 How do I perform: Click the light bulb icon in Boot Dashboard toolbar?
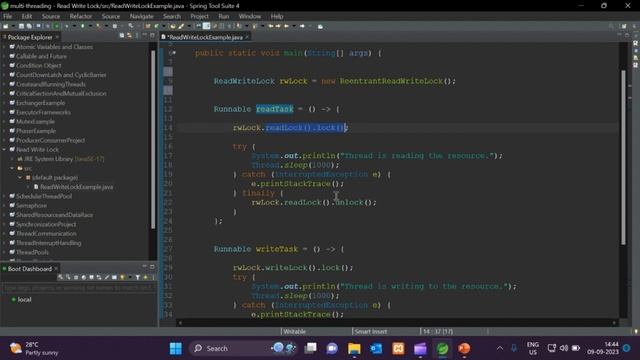[x=122, y=277]
